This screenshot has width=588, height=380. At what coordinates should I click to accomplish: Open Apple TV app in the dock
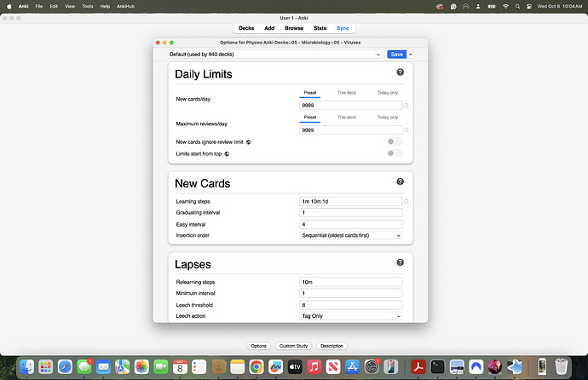(x=295, y=367)
